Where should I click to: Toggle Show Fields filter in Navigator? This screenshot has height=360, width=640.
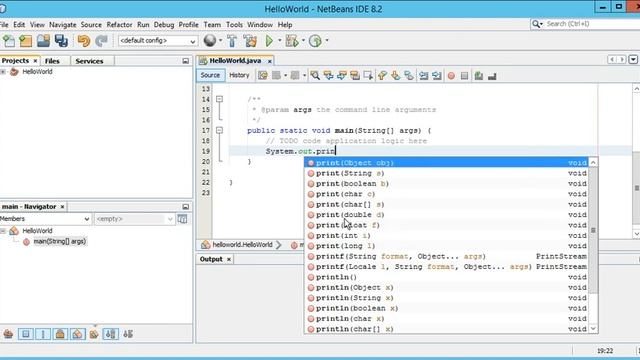click(x=26, y=334)
